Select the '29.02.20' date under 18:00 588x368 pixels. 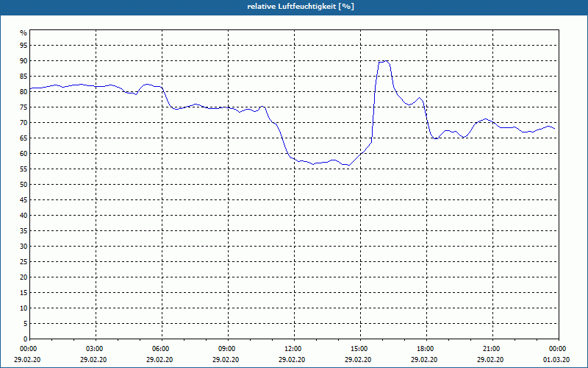tap(424, 360)
